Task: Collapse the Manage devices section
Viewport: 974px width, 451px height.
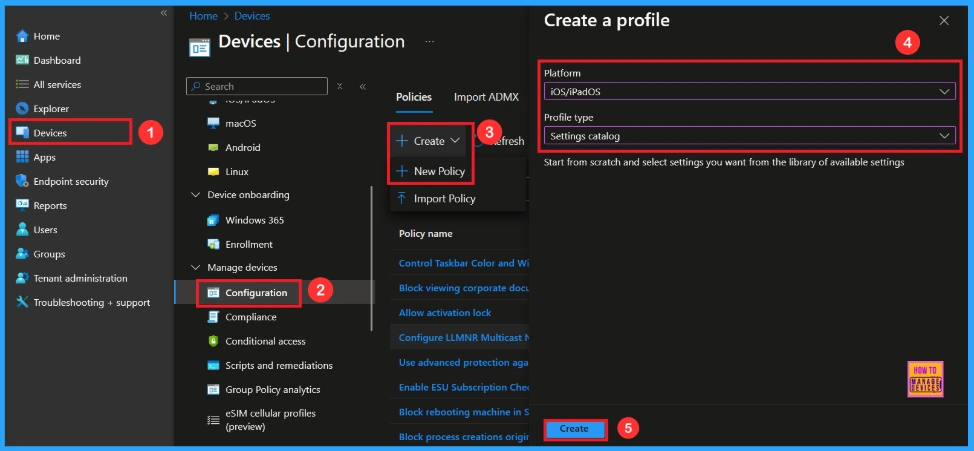Action: point(195,268)
